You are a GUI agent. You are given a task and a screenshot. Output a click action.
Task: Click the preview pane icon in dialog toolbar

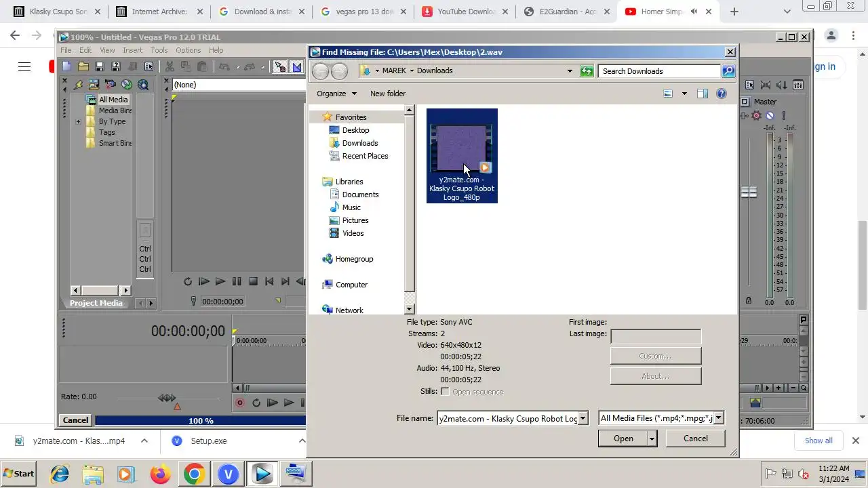click(x=703, y=94)
